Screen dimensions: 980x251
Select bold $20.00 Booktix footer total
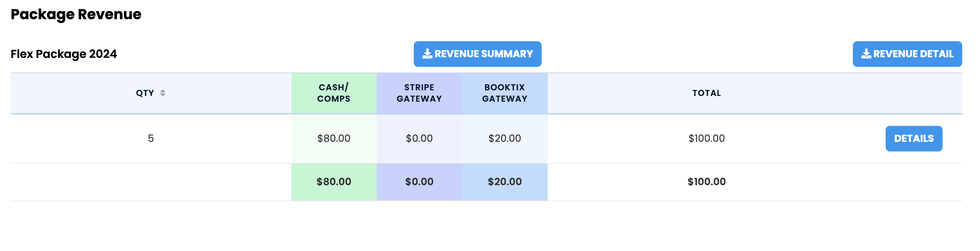pos(505,182)
